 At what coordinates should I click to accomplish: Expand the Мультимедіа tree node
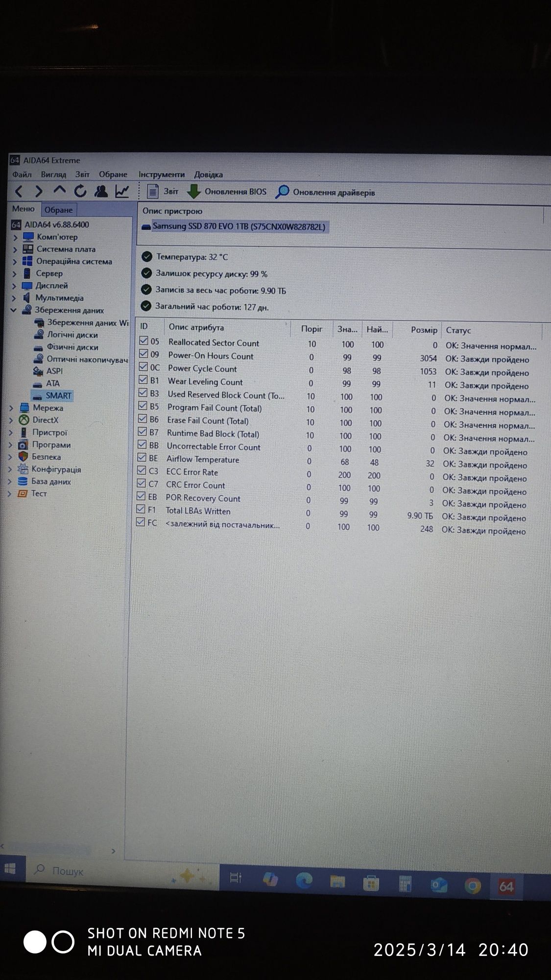[14, 298]
